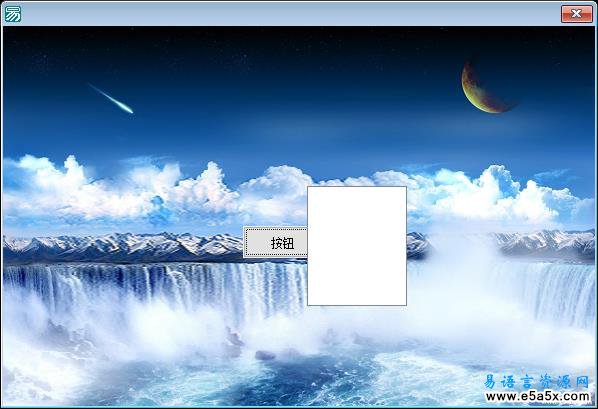
Task: Click the dark rock in the water
Action: pos(265,356)
